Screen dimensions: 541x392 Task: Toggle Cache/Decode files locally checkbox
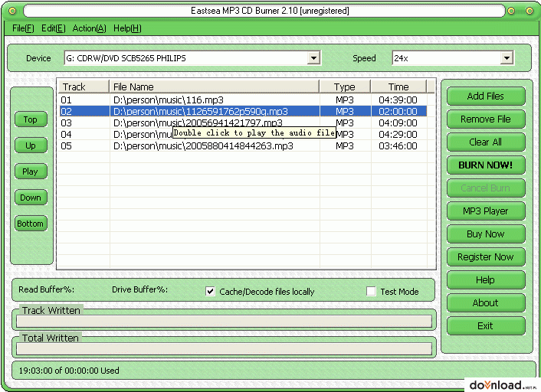[210, 292]
